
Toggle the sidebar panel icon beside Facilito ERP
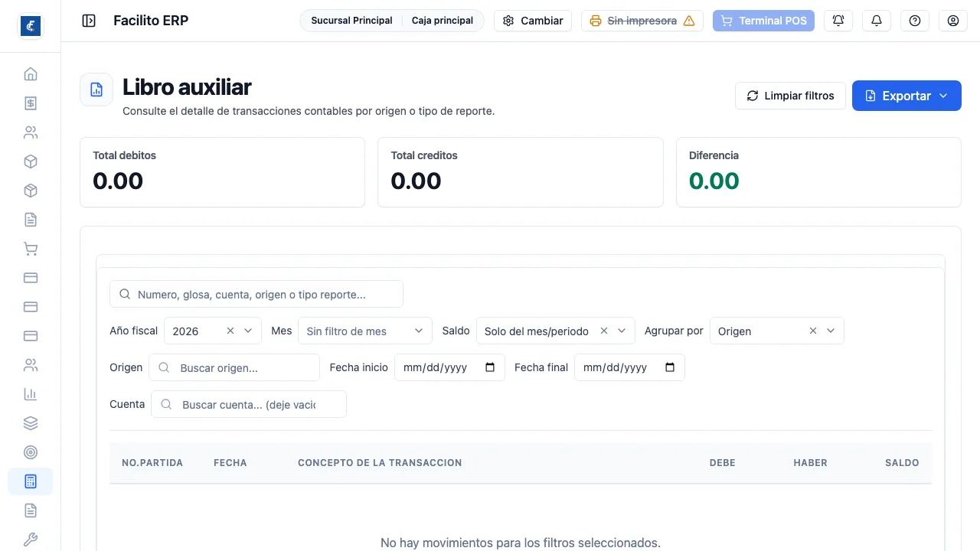click(x=89, y=21)
